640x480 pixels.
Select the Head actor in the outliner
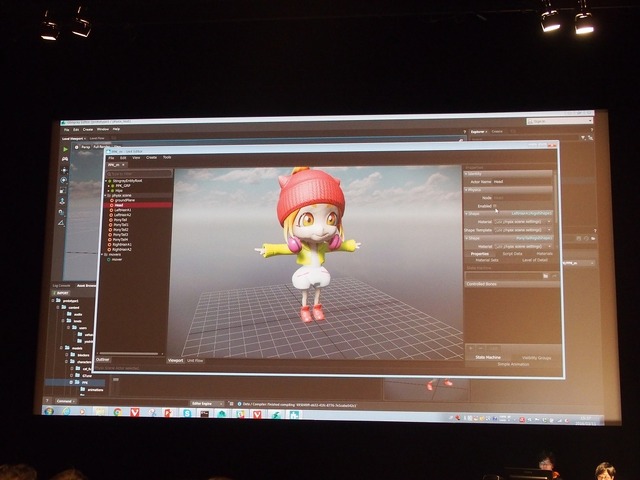[139, 205]
